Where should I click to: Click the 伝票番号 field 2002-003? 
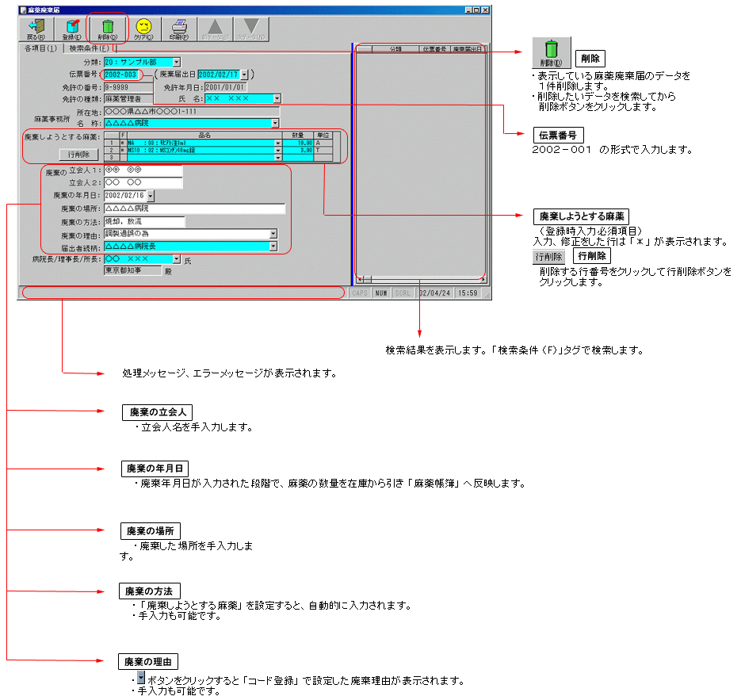122,75
